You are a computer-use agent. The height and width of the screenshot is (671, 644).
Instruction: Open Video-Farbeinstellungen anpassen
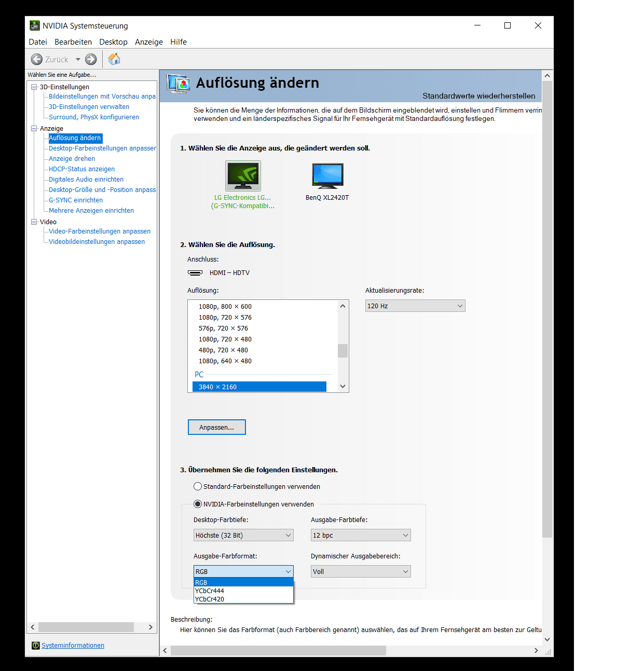(x=100, y=231)
